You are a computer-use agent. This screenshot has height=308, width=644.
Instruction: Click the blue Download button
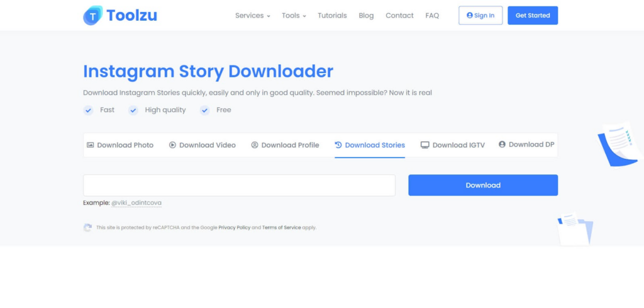(483, 185)
